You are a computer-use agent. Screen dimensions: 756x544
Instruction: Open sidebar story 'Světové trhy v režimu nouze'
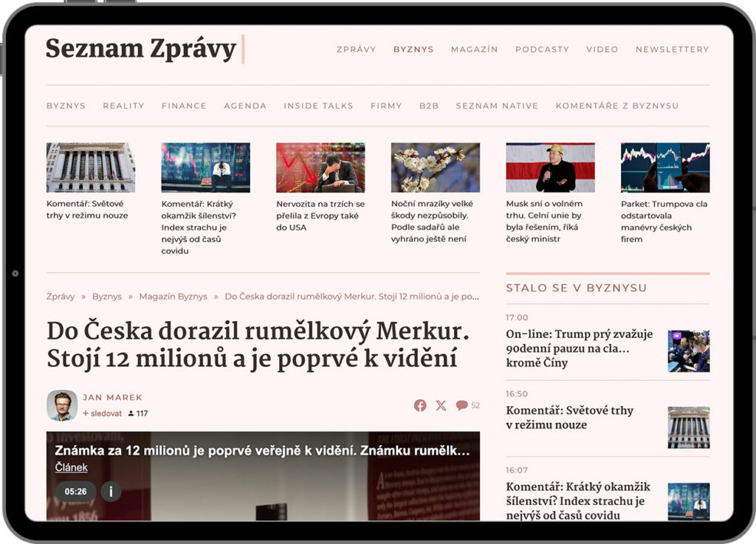[x=569, y=417]
